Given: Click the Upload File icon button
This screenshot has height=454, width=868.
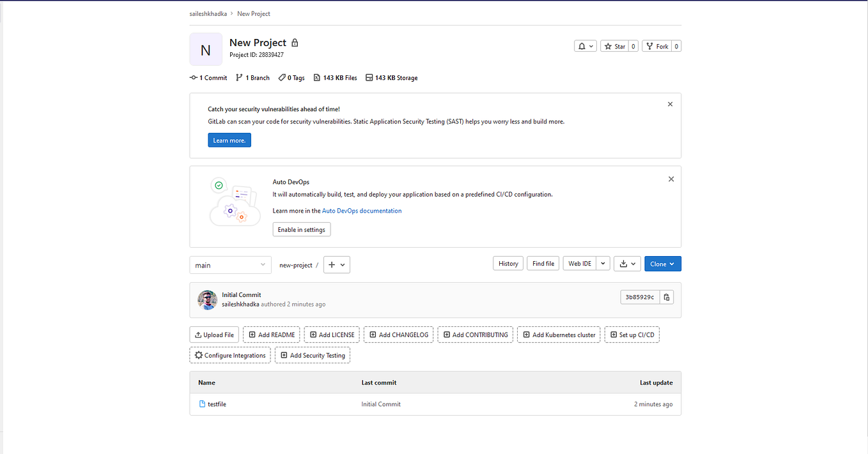Looking at the screenshot, I should [198, 334].
